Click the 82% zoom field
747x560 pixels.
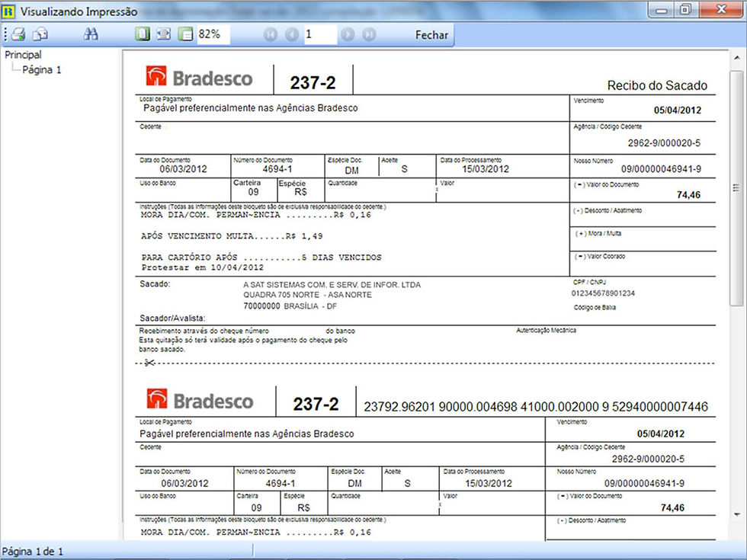213,34
